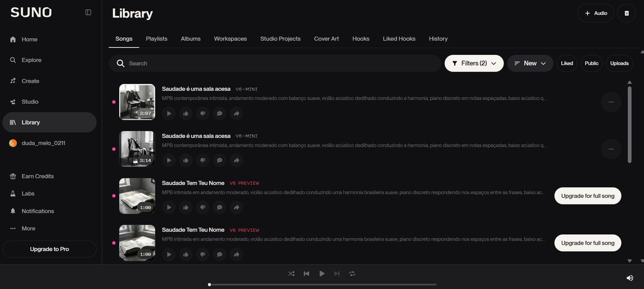Open Library in the sidebar

(x=50, y=123)
